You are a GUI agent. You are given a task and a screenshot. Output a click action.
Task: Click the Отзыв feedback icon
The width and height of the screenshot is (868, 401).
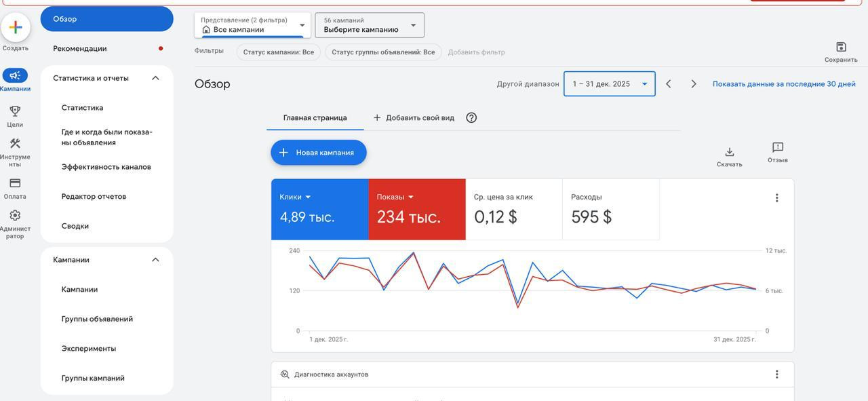point(777,148)
